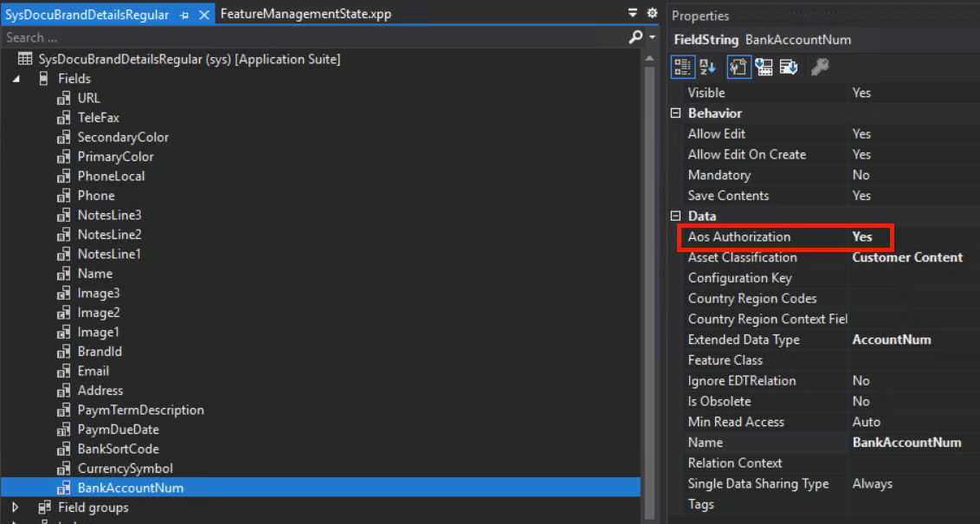The image size is (980, 524).
Task: Click the Categorized view icon in Properties
Action: tap(683, 67)
